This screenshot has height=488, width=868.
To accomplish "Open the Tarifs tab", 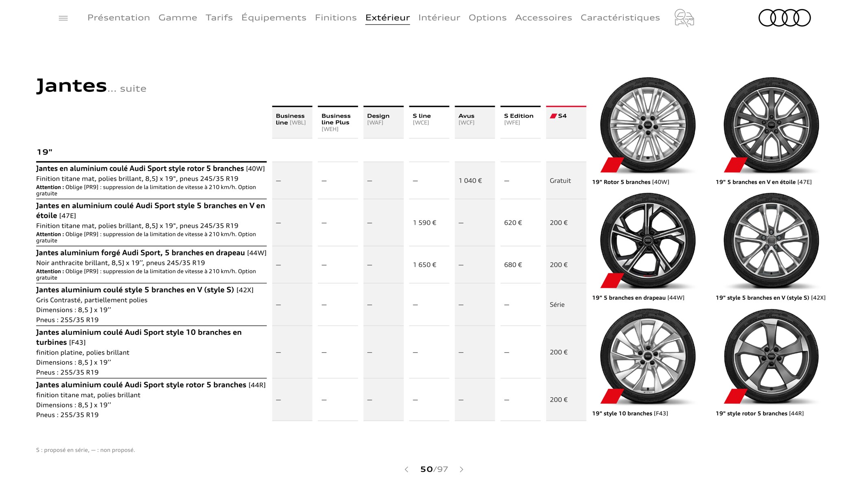I will point(219,17).
